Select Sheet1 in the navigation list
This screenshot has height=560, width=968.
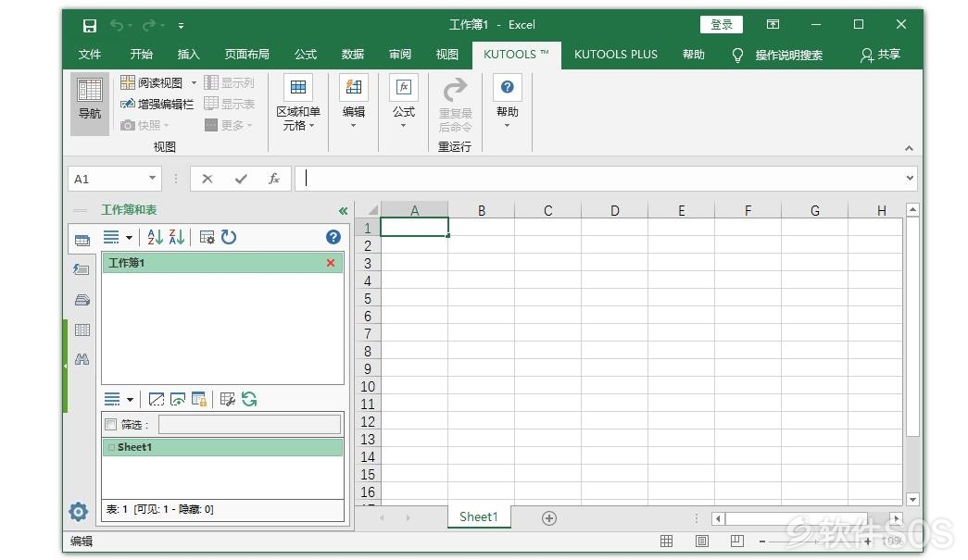pos(223,447)
